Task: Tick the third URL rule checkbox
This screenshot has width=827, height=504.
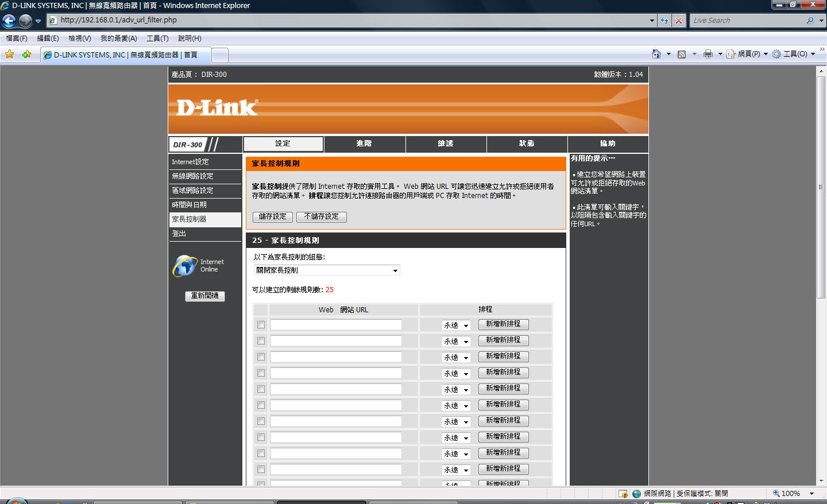Action: [x=261, y=357]
